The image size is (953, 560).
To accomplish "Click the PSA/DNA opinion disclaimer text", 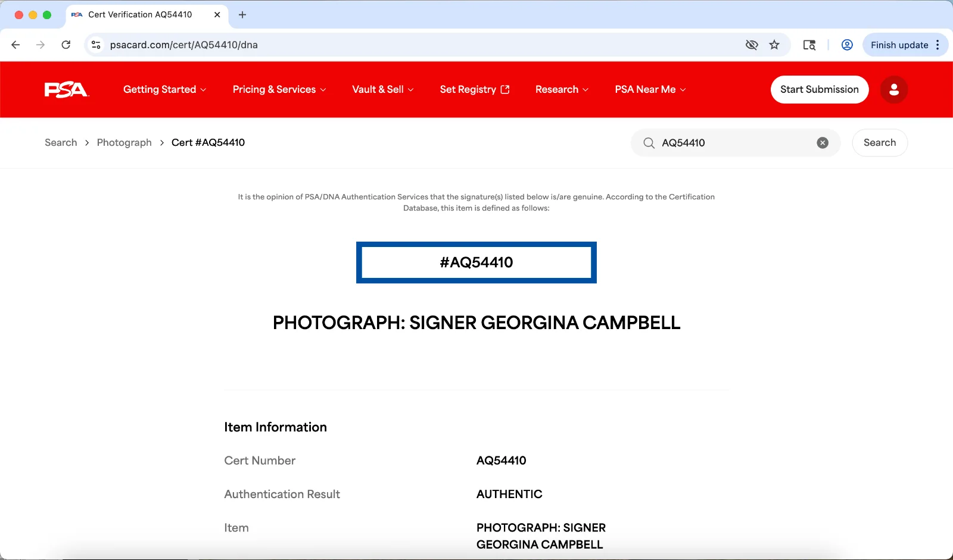I will click(476, 202).
